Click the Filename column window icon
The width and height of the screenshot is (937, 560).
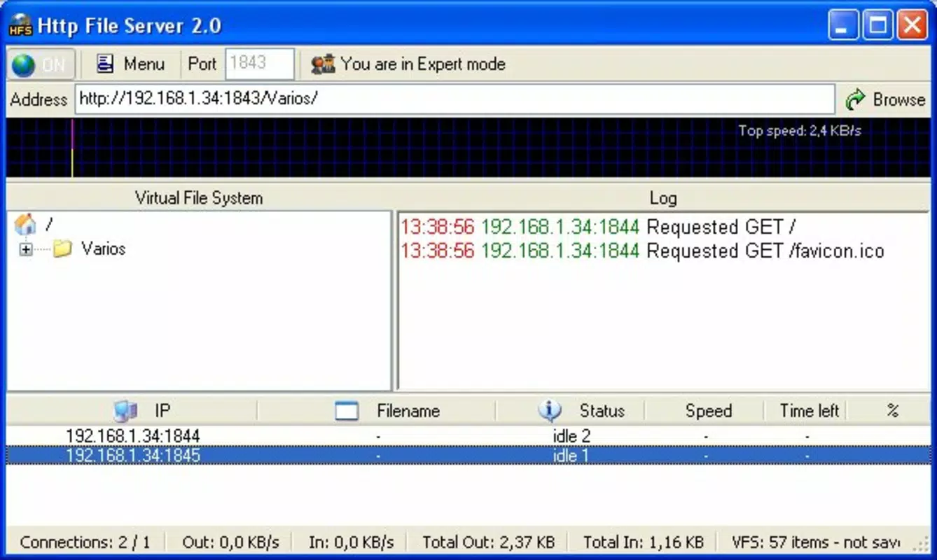tap(347, 411)
